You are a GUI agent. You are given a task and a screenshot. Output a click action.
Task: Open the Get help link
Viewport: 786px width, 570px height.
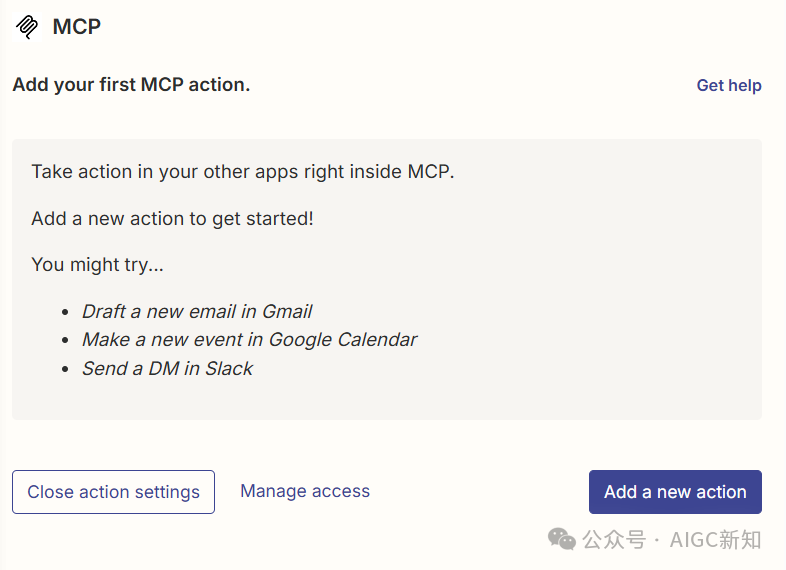[729, 85]
